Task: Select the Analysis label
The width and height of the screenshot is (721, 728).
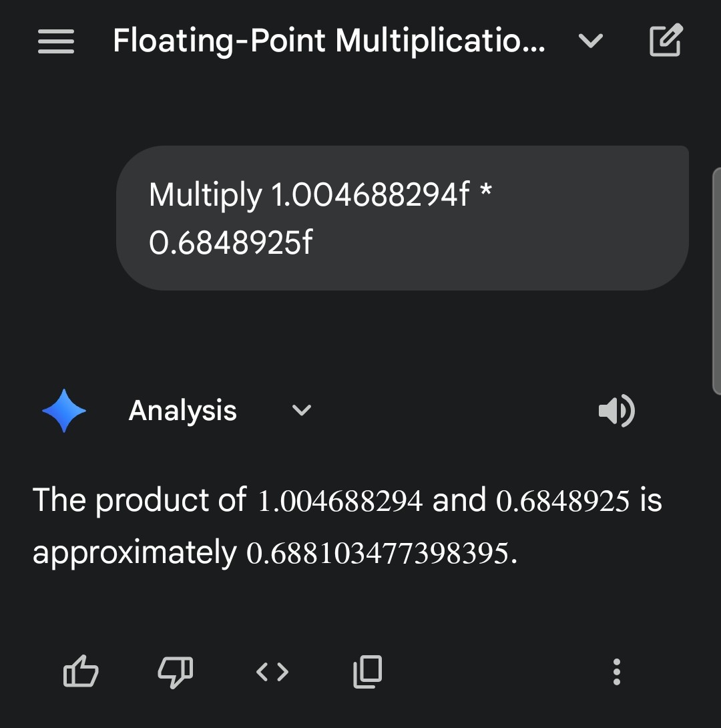Action: (x=182, y=410)
